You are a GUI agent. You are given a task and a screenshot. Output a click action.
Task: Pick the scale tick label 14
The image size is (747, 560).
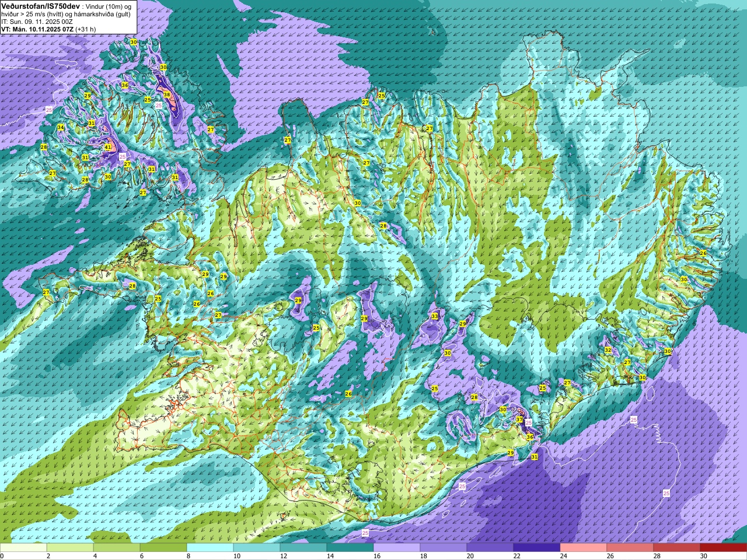330,556
